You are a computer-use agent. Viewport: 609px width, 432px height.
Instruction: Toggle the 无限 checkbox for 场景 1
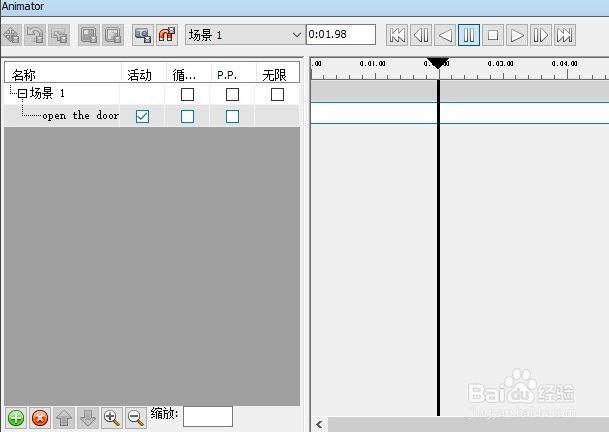tap(277, 94)
